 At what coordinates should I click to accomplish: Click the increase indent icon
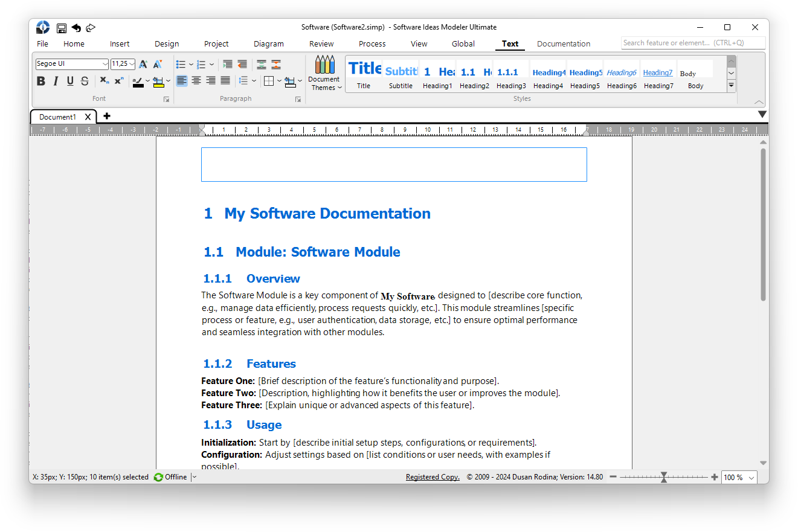pos(228,64)
